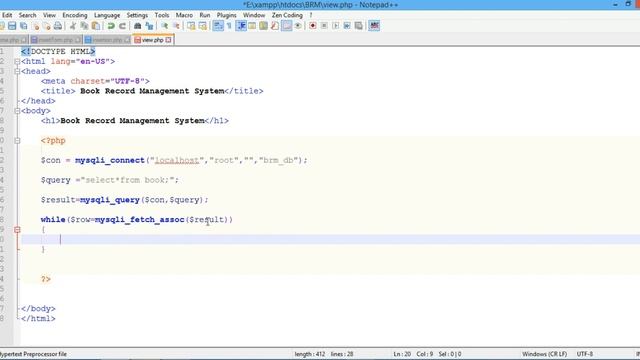Toggle Show All Characters pilcrow icon
The width and height of the screenshot is (640, 360).
pyautogui.click(x=229, y=26)
